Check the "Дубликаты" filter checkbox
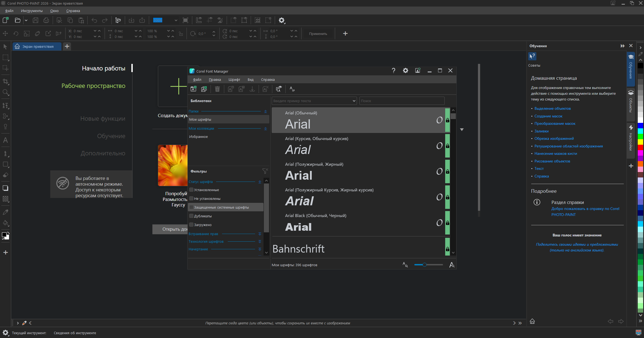Screen dimensions: 644x338 coord(191,216)
